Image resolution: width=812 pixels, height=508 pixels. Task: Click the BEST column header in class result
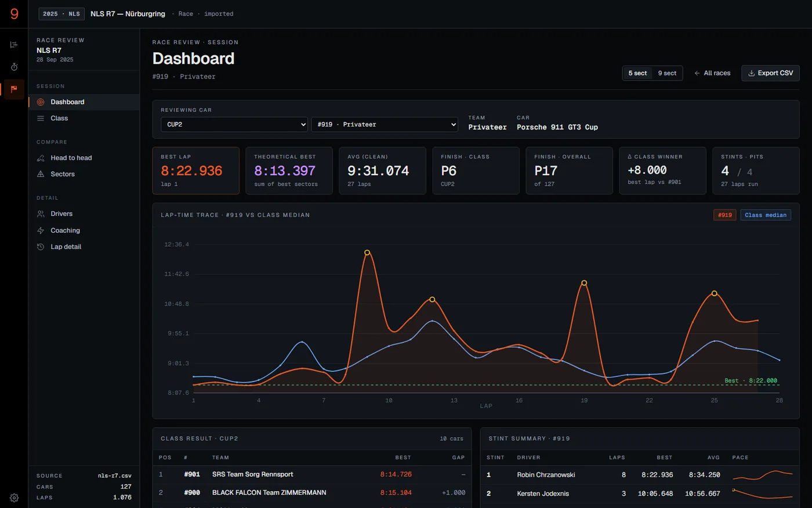pyautogui.click(x=403, y=457)
